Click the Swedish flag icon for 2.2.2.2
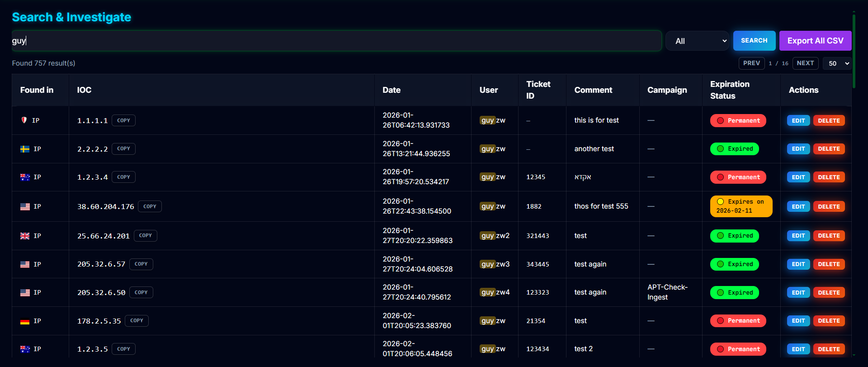 [25, 149]
